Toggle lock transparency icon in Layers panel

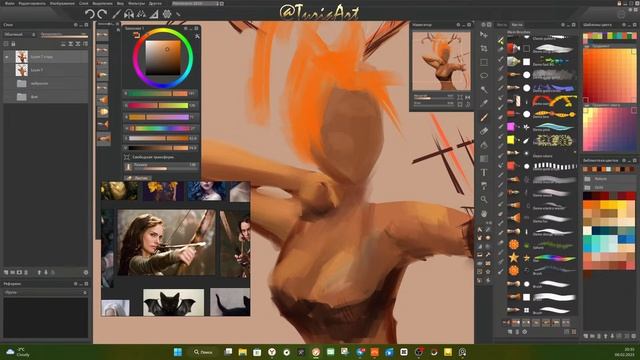[6, 44]
